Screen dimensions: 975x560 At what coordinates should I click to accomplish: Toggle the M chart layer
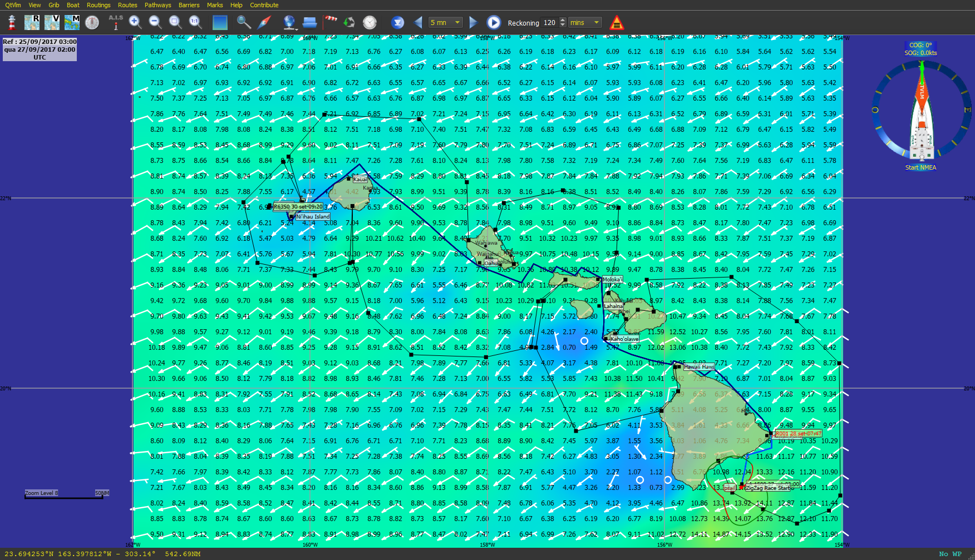pyautogui.click(x=72, y=22)
